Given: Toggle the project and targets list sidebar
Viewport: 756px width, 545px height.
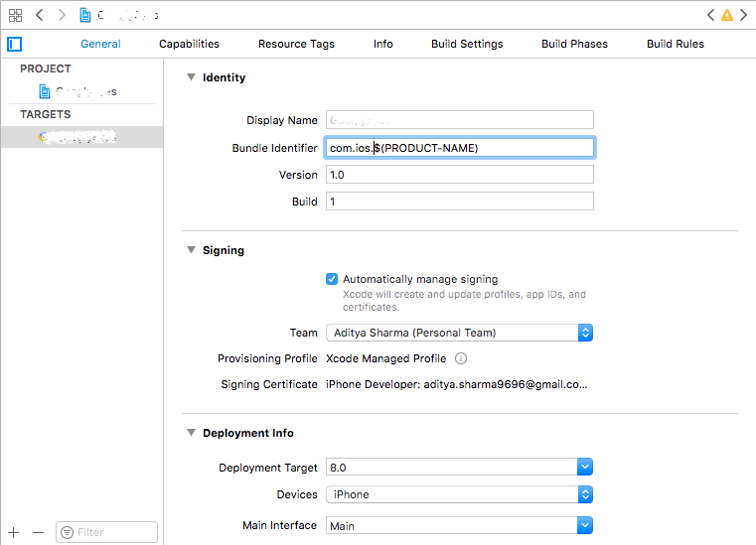Looking at the screenshot, I should (x=15, y=45).
